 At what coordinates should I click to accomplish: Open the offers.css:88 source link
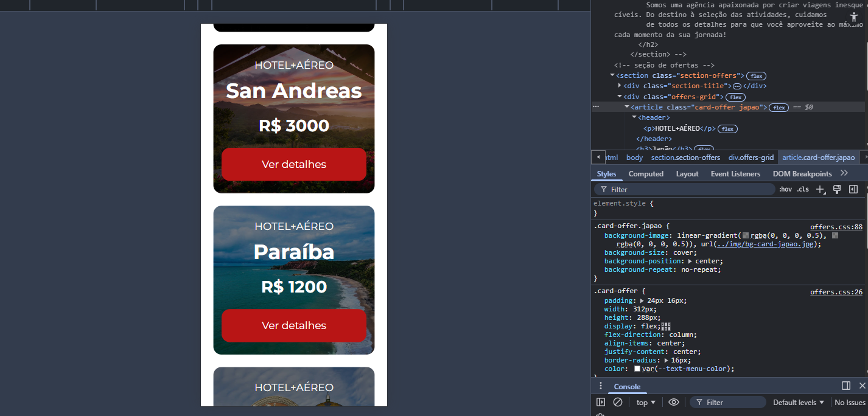(836, 226)
